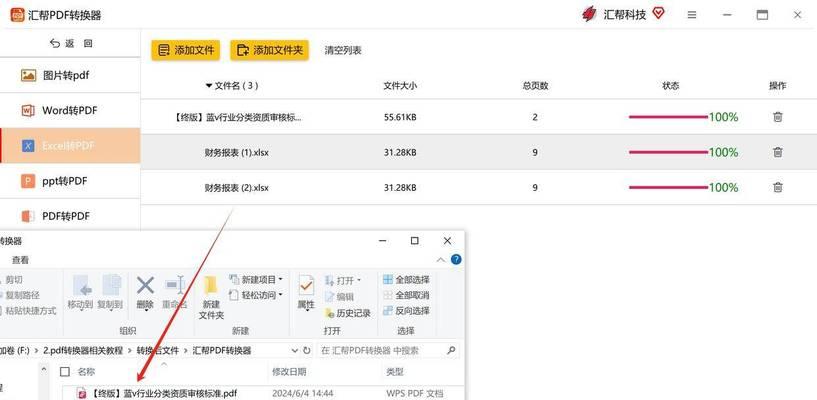Viewport: 817px width, 400px height.
Task: Select file row 财务报表 (2).xlsx
Action: point(479,188)
